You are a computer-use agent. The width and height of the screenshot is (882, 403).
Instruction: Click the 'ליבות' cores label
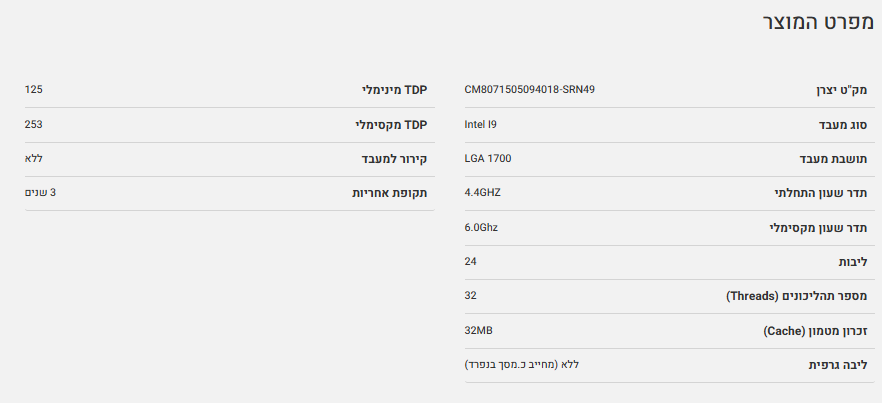point(851,262)
